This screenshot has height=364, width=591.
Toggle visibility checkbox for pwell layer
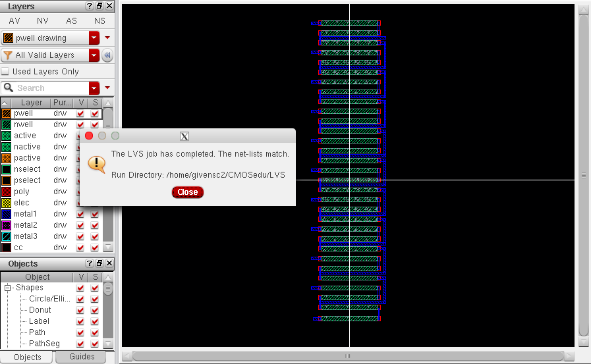tap(80, 113)
